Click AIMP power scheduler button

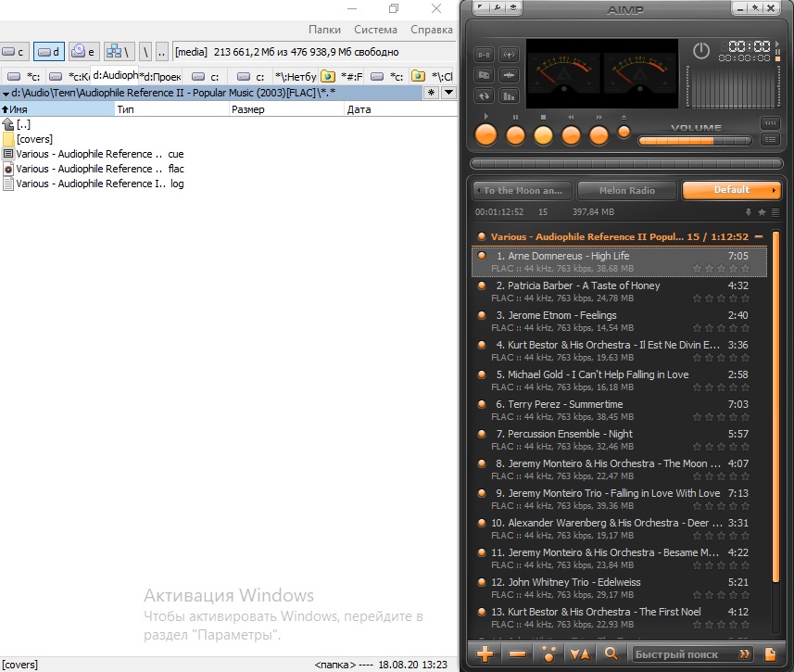[x=700, y=51]
